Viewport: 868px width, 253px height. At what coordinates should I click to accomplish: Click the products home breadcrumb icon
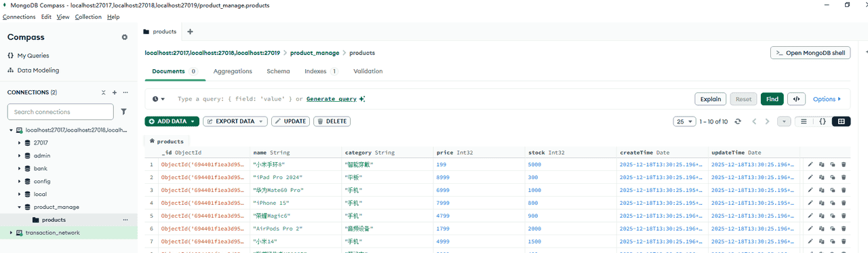tap(152, 141)
